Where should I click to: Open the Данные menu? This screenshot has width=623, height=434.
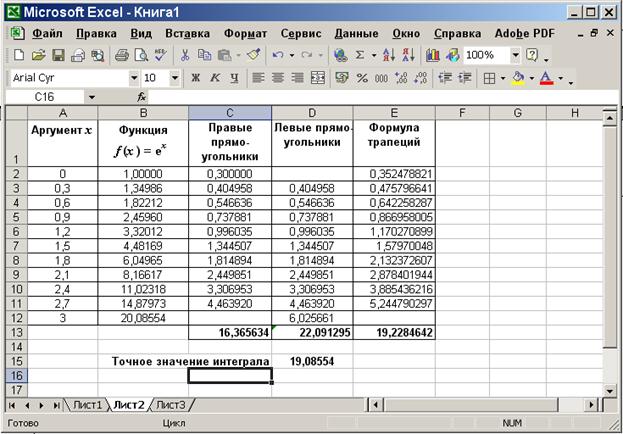pyautogui.click(x=356, y=34)
